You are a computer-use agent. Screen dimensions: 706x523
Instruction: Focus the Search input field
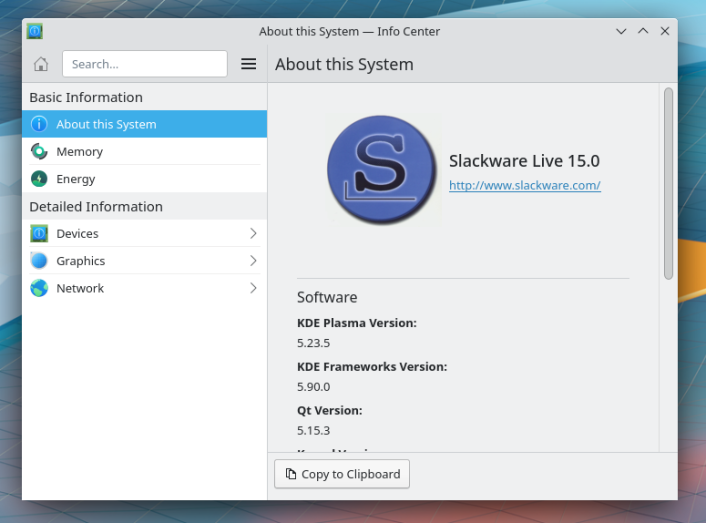point(145,64)
